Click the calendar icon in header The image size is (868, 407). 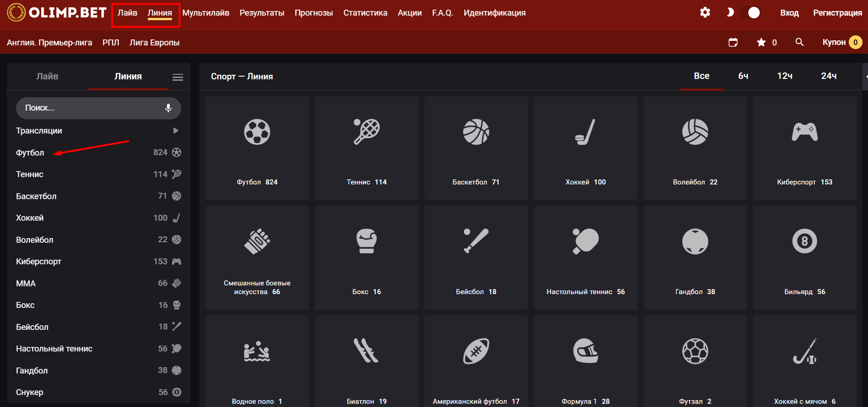pos(733,42)
